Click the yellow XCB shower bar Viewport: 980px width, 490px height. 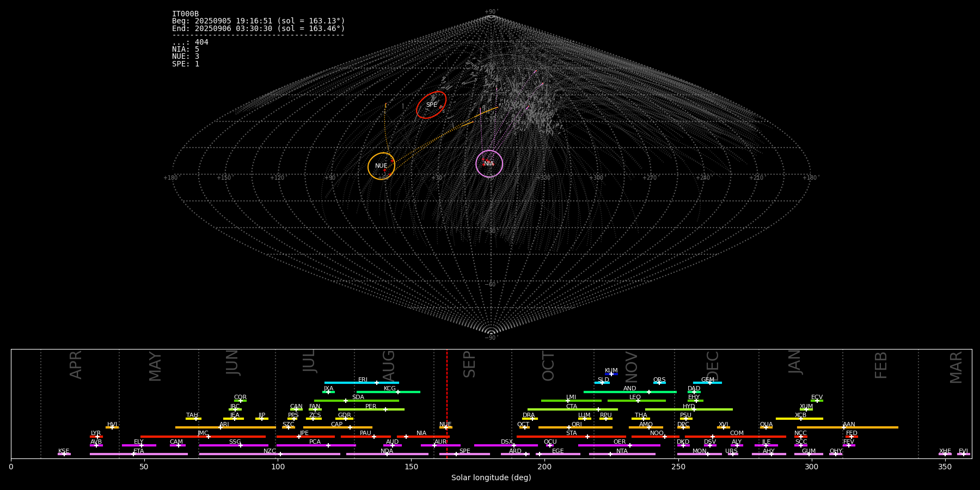pos(799,419)
